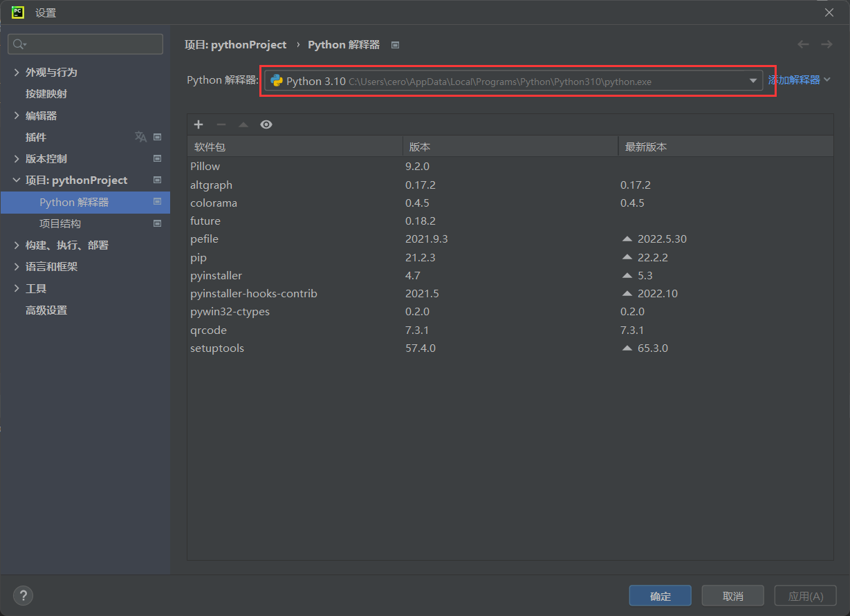Select the qrcode package row

[510, 330]
